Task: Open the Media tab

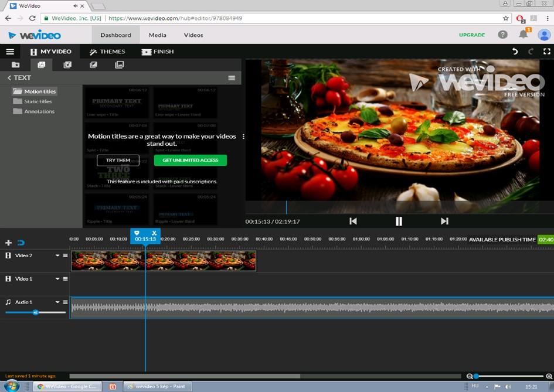Action: (x=157, y=35)
